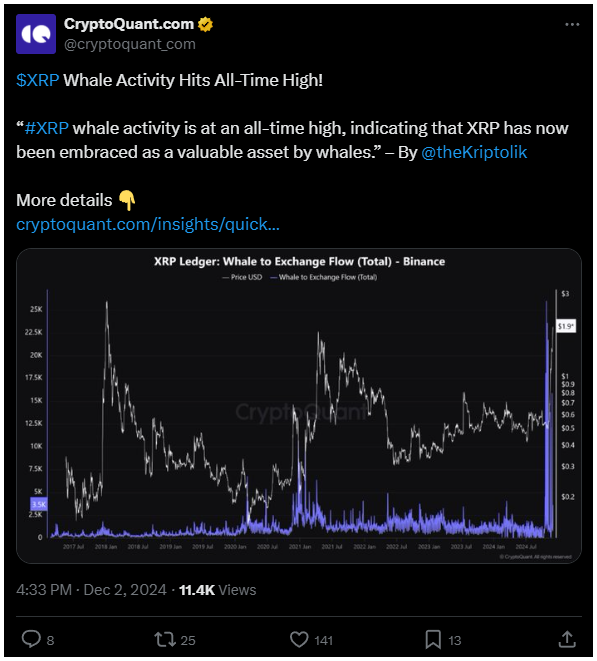Click the gold verified badge
597x661 pixels.
205,24
